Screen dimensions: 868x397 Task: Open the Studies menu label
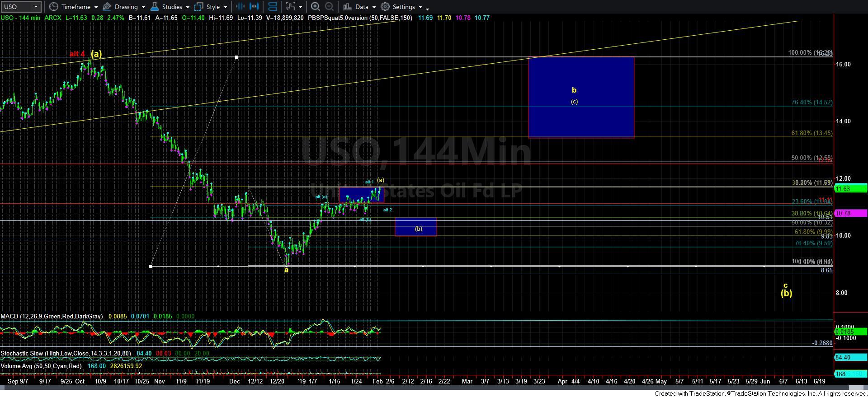(x=172, y=7)
